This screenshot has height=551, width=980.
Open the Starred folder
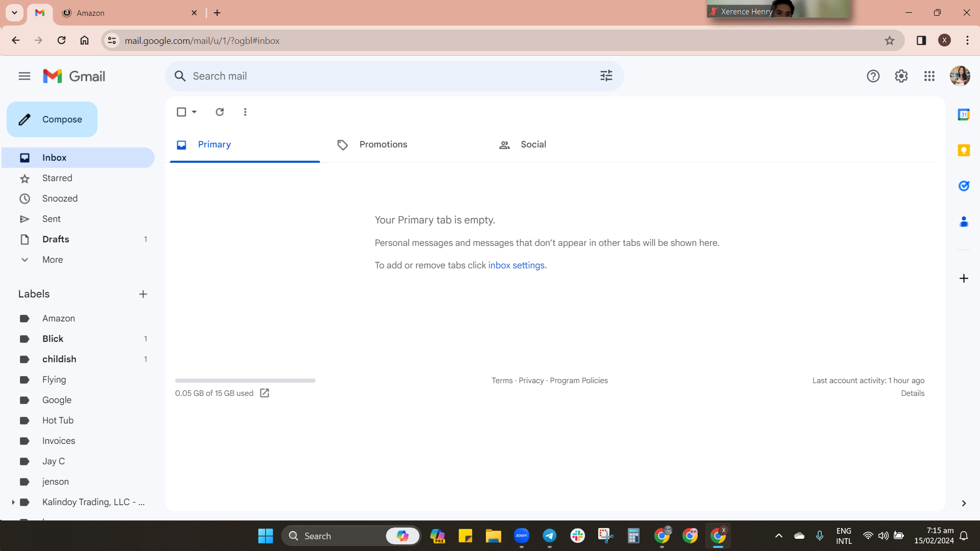click(x=78, y=178)
